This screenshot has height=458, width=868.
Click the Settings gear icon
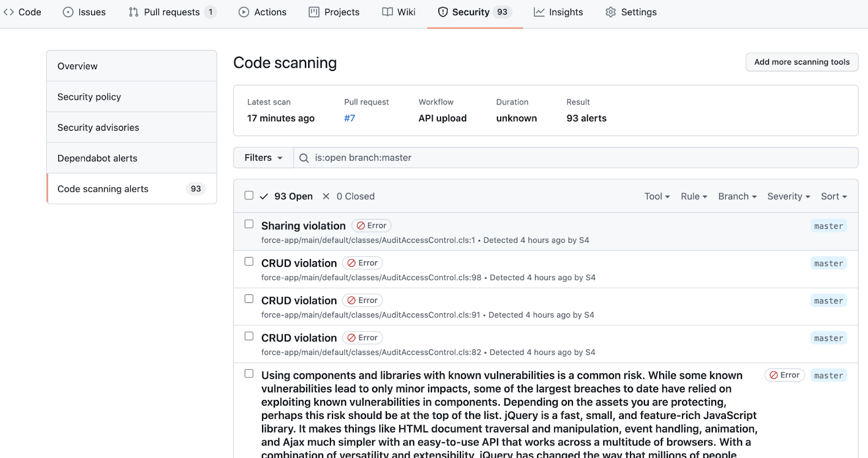coord(611,12)
